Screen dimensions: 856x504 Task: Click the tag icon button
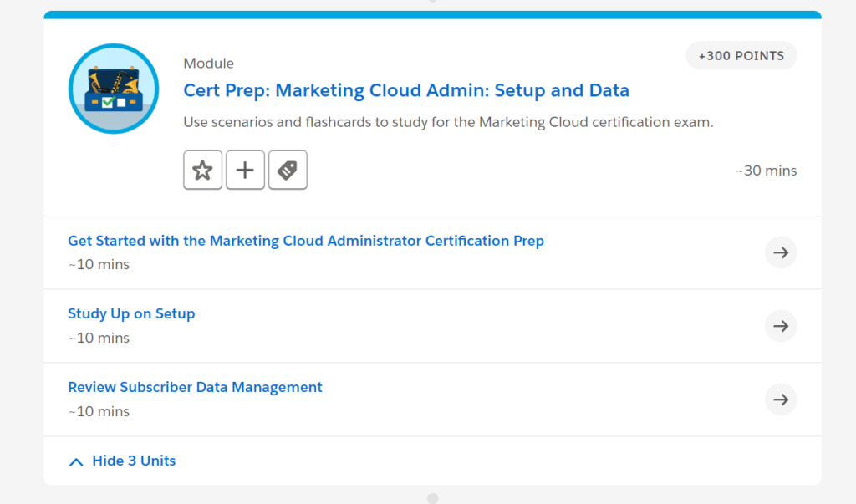(x=288, y=170)
